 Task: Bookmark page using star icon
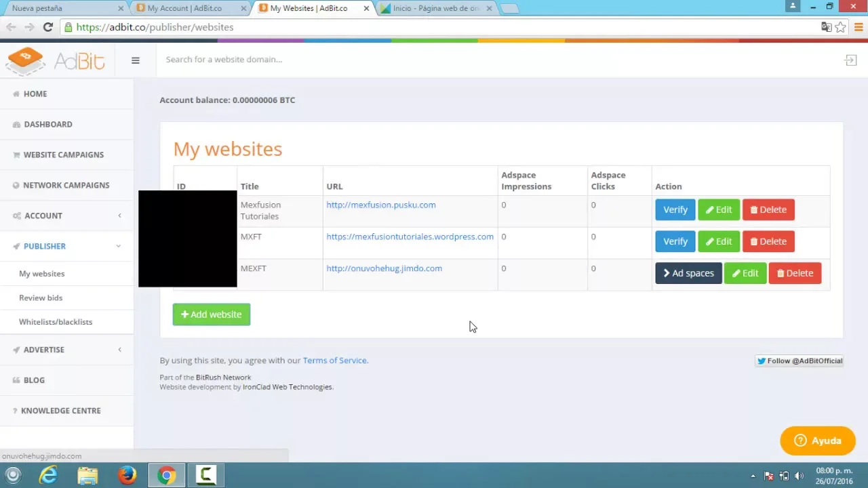(840, 27)
